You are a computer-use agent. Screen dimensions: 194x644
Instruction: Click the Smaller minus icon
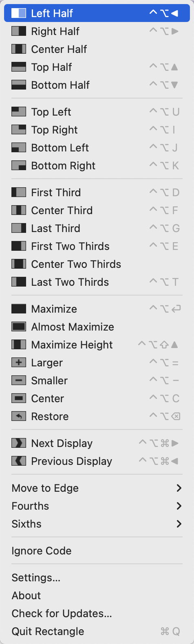19,381
